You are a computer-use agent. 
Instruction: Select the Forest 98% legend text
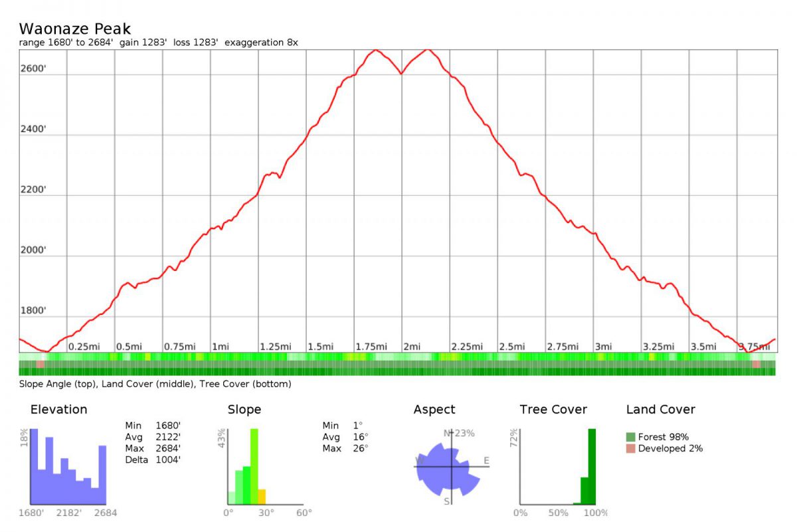[663, 437]
